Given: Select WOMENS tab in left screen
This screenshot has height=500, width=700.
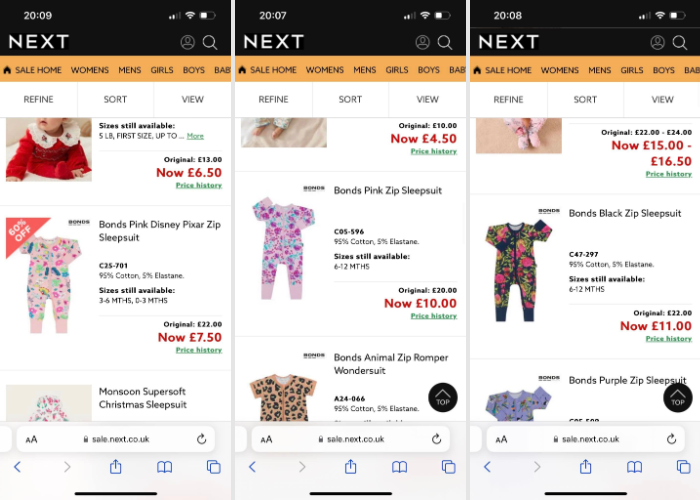Looking at the screenshot, I should click(90, 70).
